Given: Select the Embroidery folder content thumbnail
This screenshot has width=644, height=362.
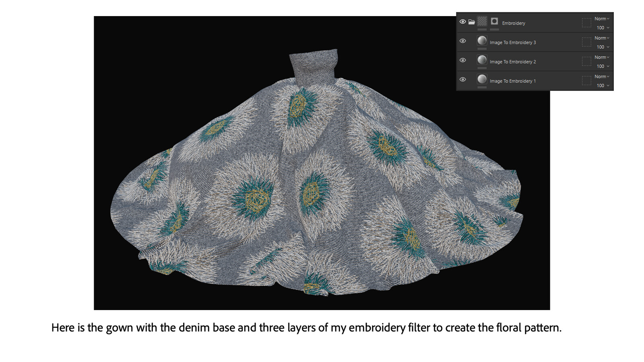Looking at the screenshot, I should (x=482, y=21).
